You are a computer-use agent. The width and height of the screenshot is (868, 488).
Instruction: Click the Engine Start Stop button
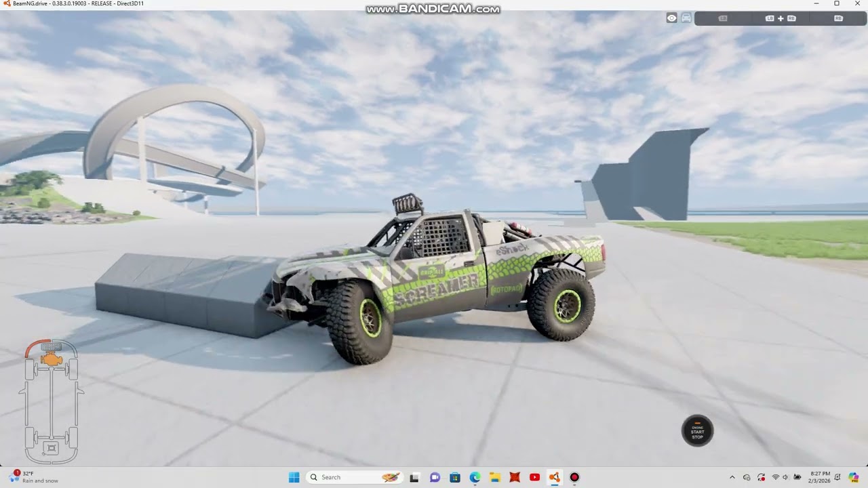(697, 431)
